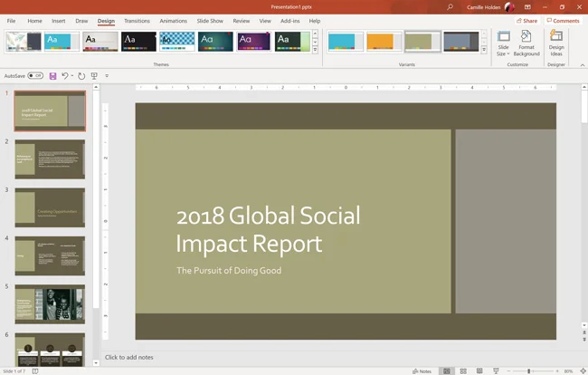
Task: Select slide 4 thumbnail
Action: pos(50,256)
